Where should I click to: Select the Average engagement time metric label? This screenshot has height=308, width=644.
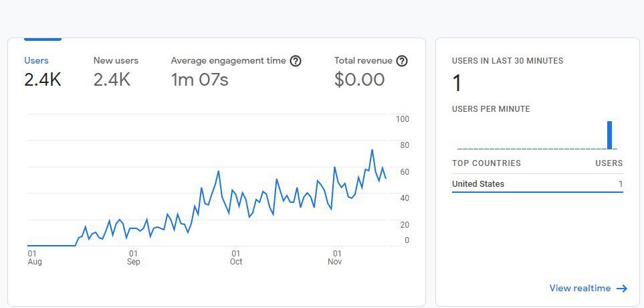click(228, 61)
